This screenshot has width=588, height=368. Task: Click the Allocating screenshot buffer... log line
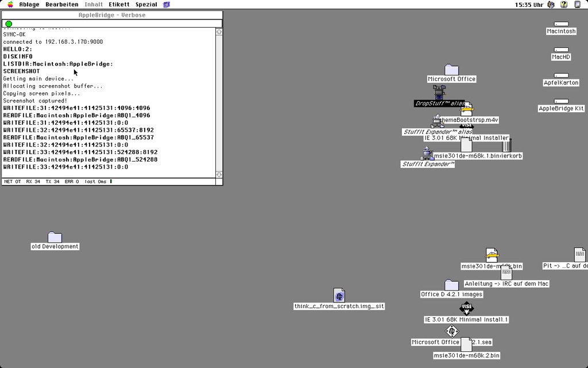click(53, 86)
